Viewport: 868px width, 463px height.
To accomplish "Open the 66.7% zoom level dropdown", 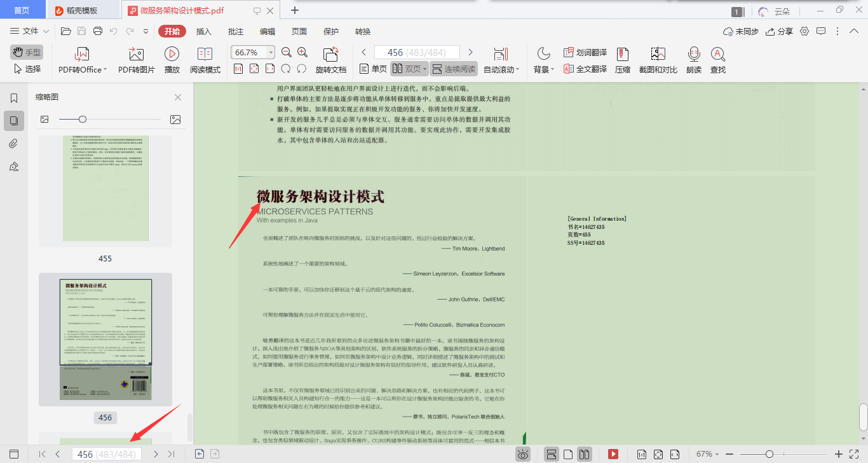I will (271, 52).
